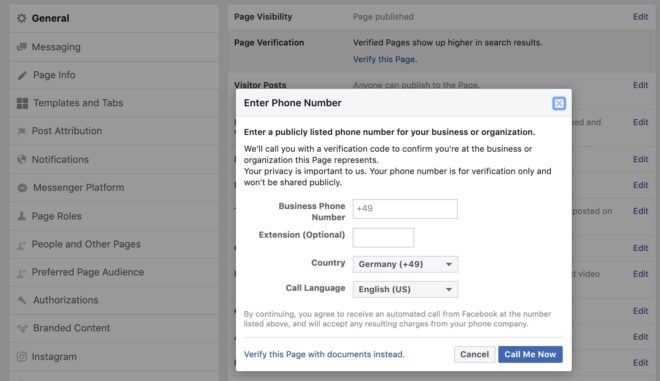Verify this Page with documents instead
This screenshot has height=381, width=660.
[324, 354]
